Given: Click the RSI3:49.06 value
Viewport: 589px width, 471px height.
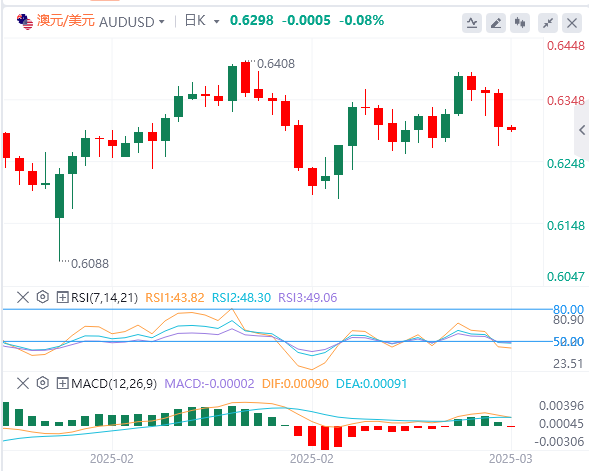Looking at the screenshot, I should (308, 297).
